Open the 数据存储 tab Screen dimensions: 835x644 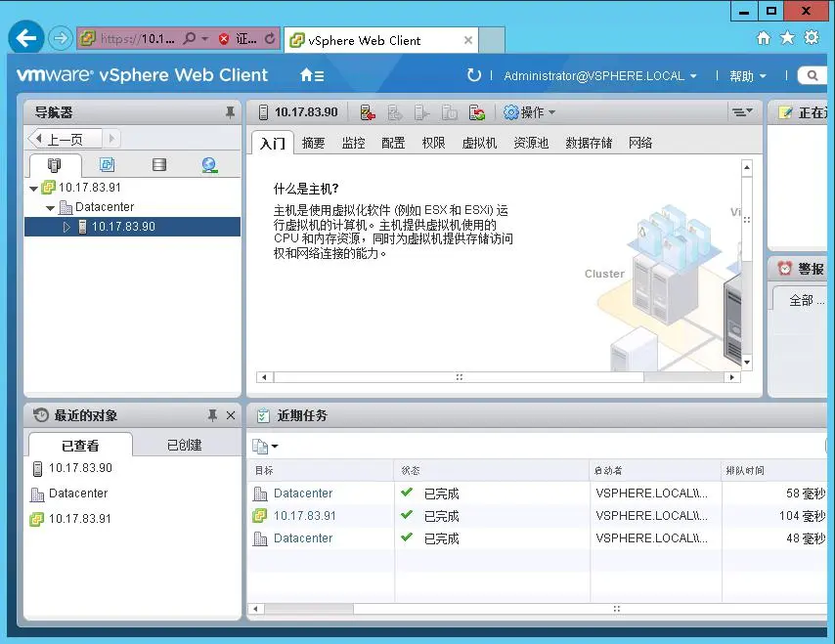coord(589,143)
